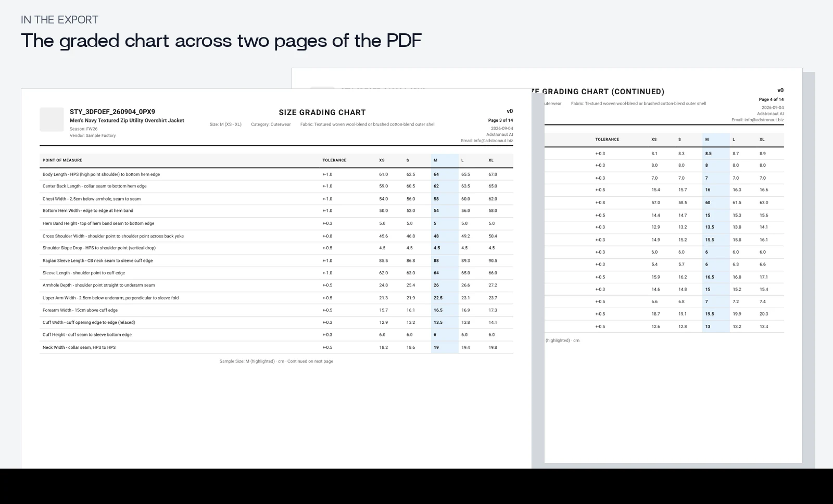833x504 pixels.
Task: Click the 'TOLERANCE' header on the front page
Action: point(334,160)
